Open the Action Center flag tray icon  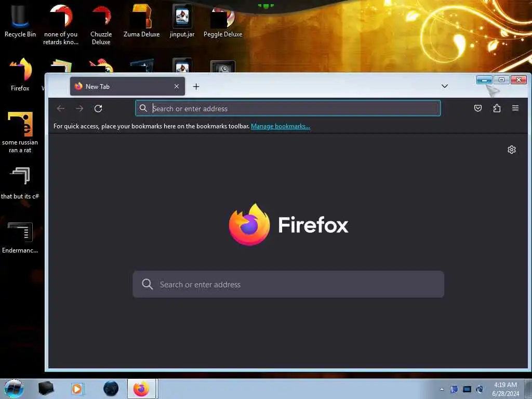[454, 389]
